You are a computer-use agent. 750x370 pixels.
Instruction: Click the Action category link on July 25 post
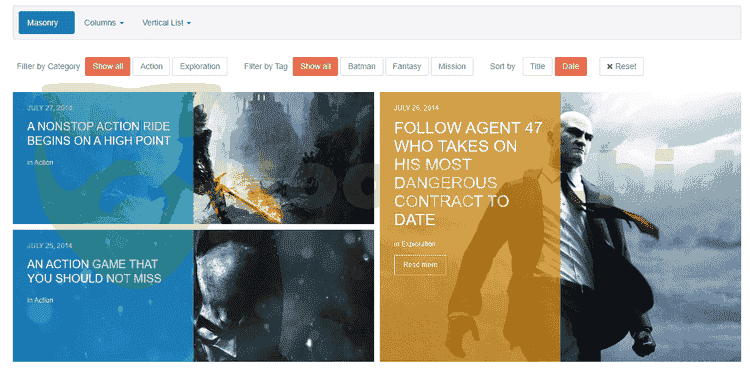pos(44,300)
